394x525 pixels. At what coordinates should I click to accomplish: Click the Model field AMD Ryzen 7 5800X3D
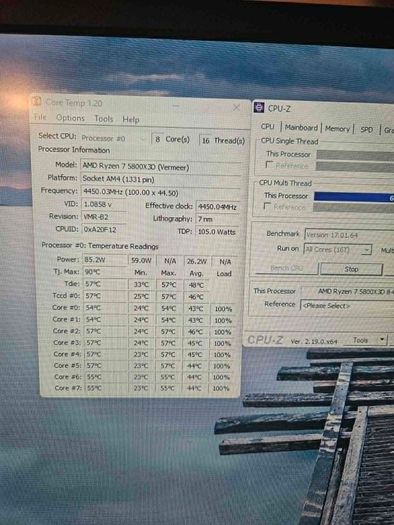161,167
